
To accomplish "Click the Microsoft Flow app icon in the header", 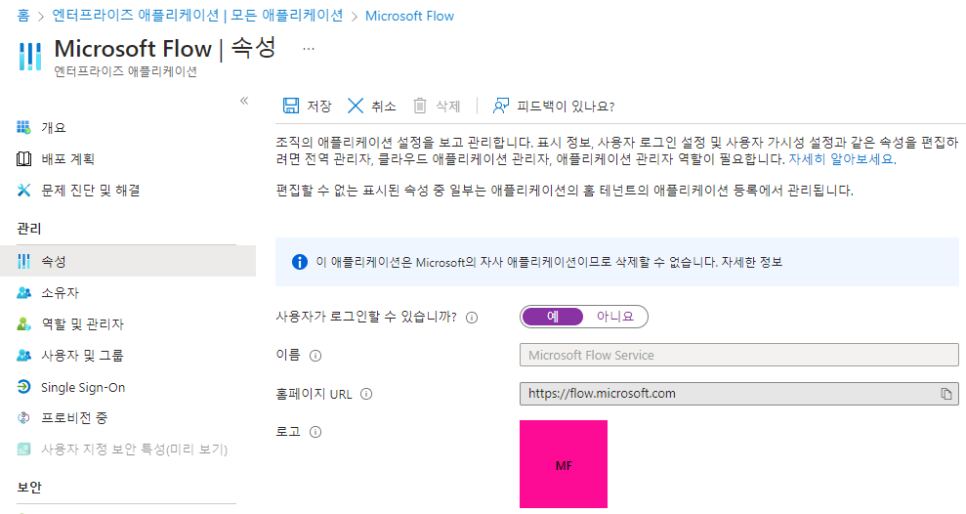I will tap(30, 56).
